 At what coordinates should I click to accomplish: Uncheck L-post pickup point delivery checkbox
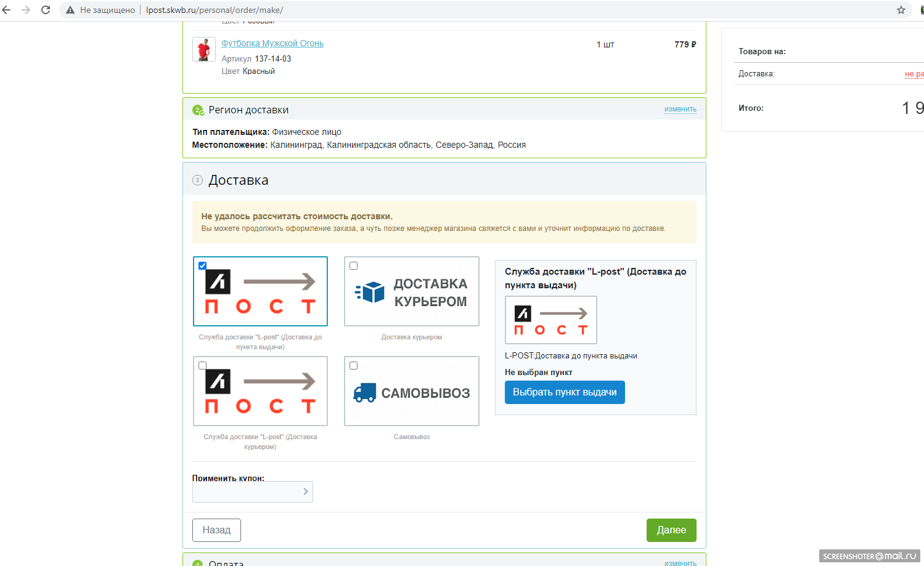tap(202, 265)
